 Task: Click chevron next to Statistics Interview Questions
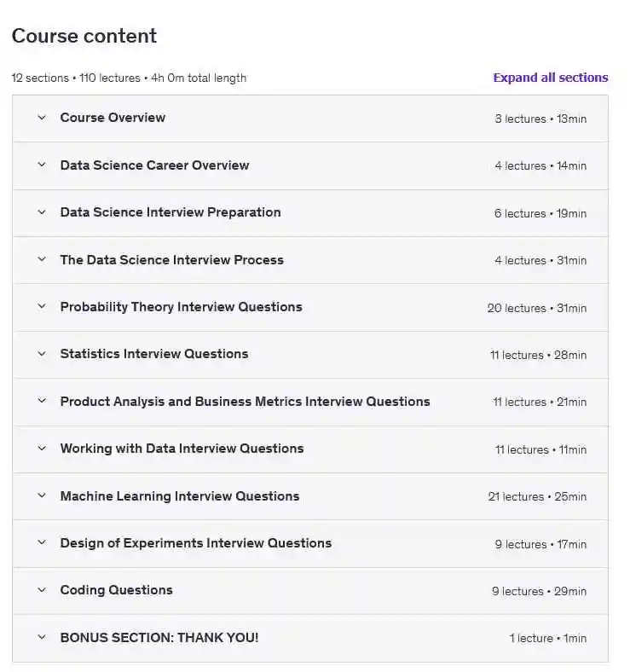(x=42, y=354)
